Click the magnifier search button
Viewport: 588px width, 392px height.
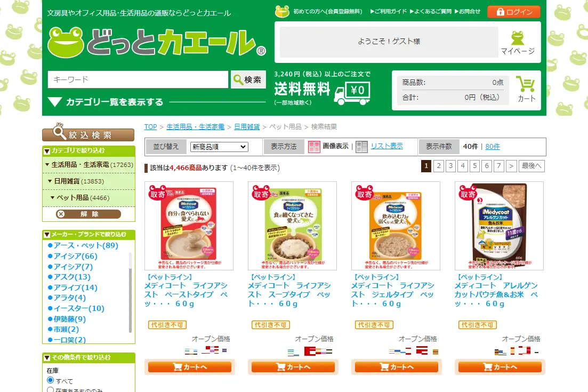(x=248, y=79)
